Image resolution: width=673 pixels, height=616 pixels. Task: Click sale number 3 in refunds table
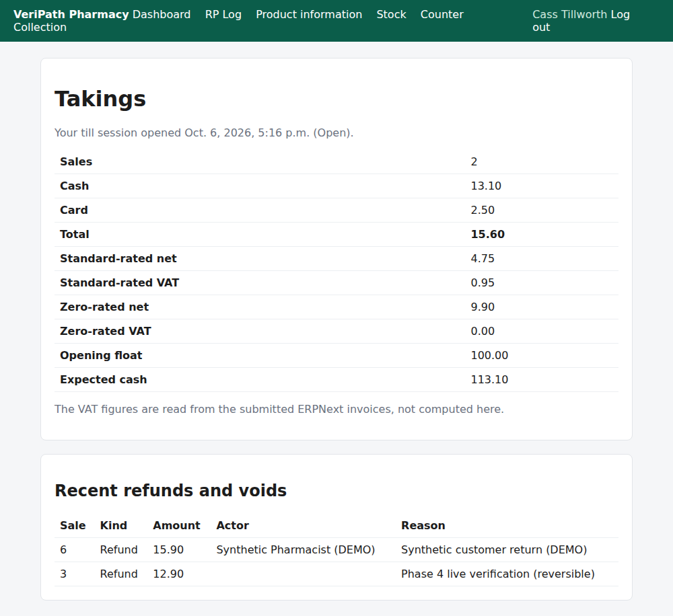(x=63, y=574)
